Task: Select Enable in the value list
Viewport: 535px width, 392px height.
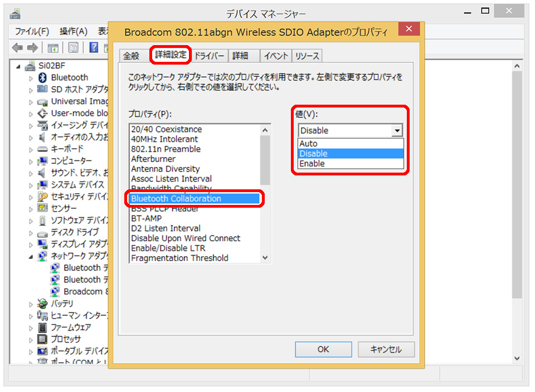Action: (351, 164)
